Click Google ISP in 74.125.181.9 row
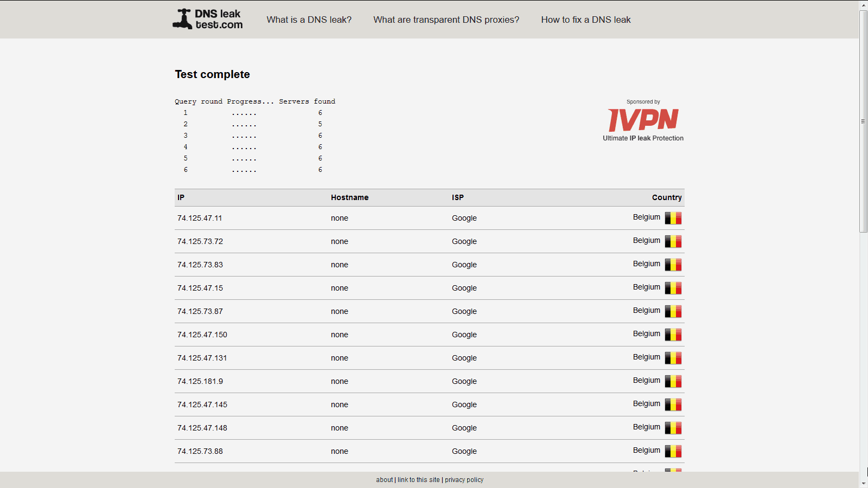 point(464,381)
